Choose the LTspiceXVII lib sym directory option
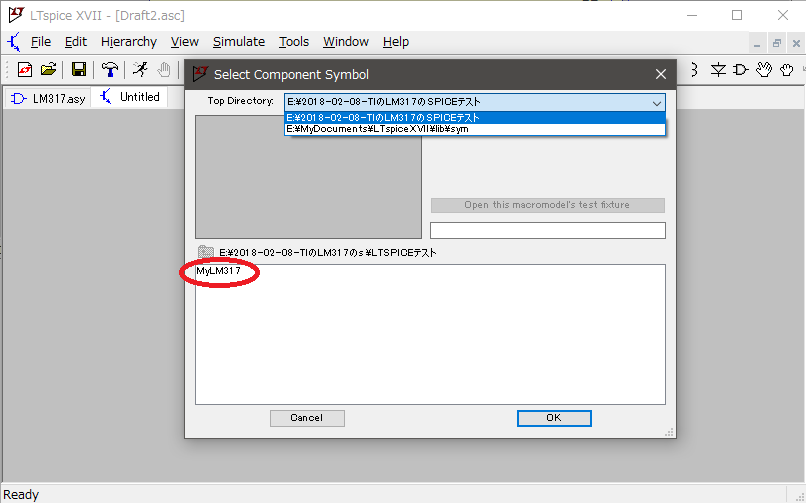The height and width of the screenshot is (503, 806). tap(475, 129)
